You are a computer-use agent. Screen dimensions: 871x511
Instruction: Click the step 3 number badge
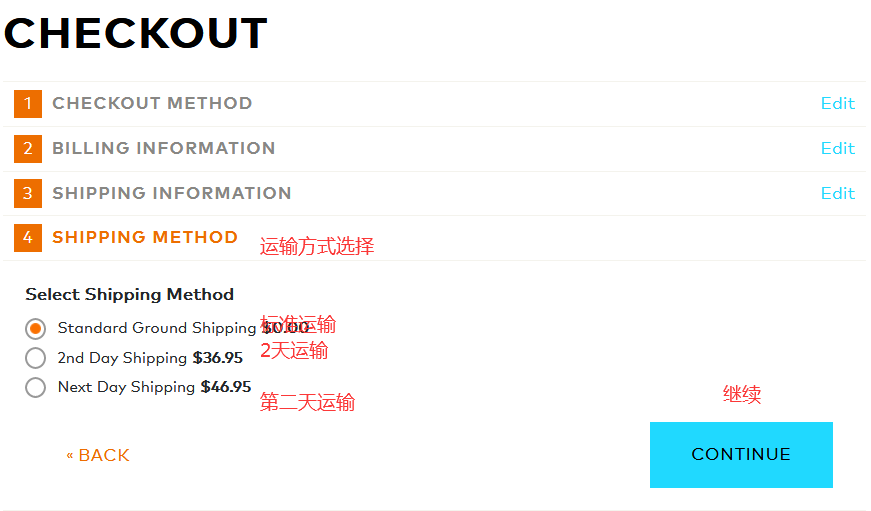click(28, 194)
